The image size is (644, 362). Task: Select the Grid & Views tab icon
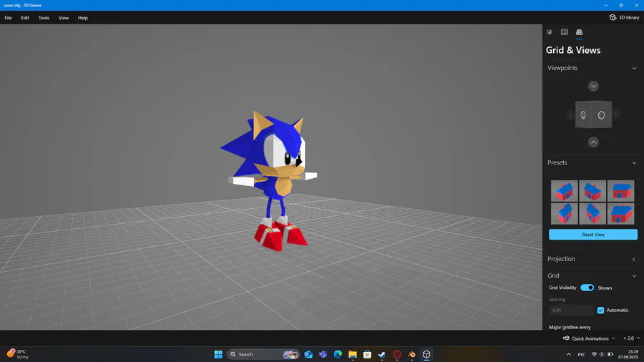[579, 32]
